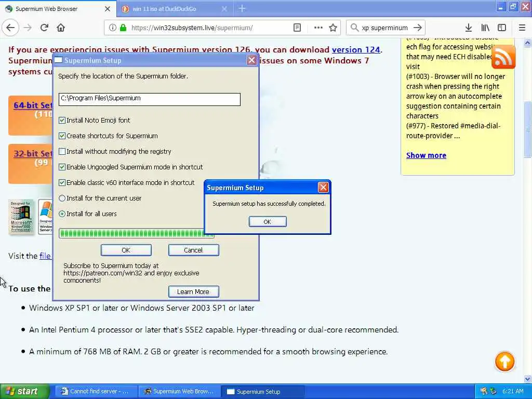
Task: Click the Learn More button
Action: [193, 292]
